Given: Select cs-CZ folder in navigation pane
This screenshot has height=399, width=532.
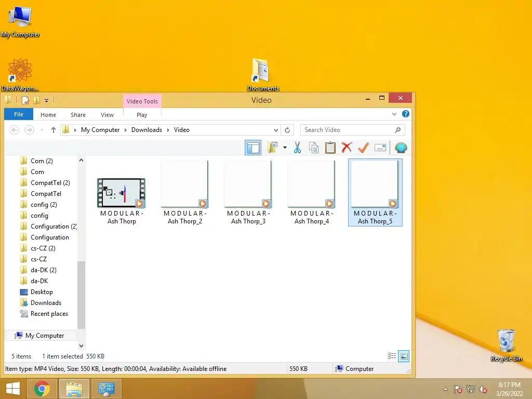Looking at the screenshot, I should point(38,259).
